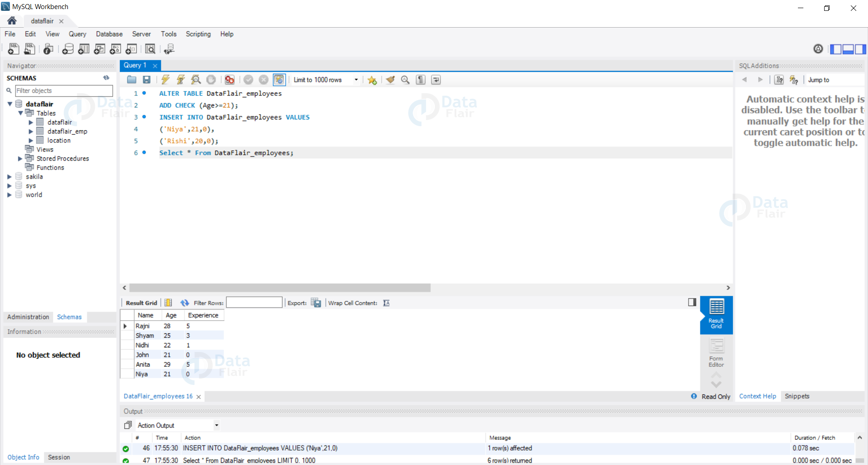Select the Functions folder in tree

[x=50, y=167]
